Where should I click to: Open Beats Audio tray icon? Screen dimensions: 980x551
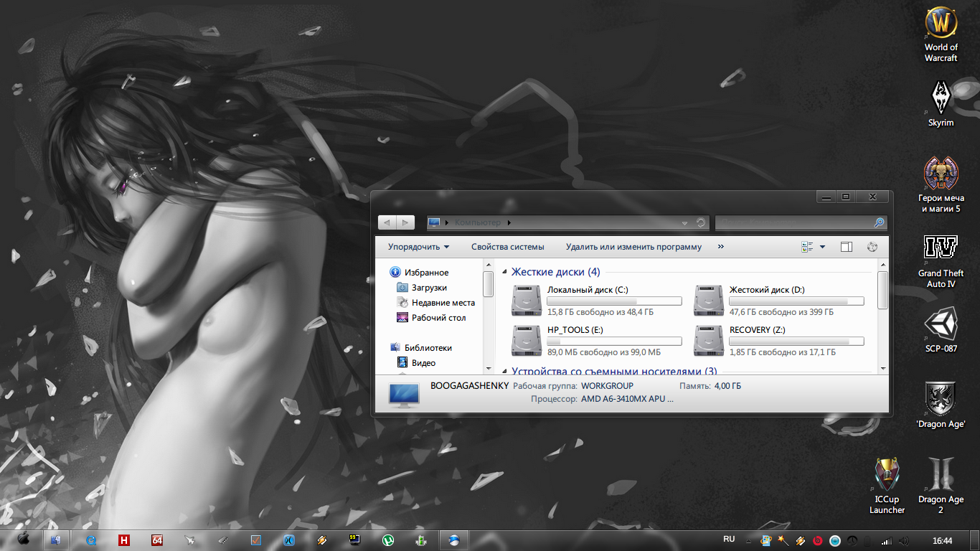818,540
